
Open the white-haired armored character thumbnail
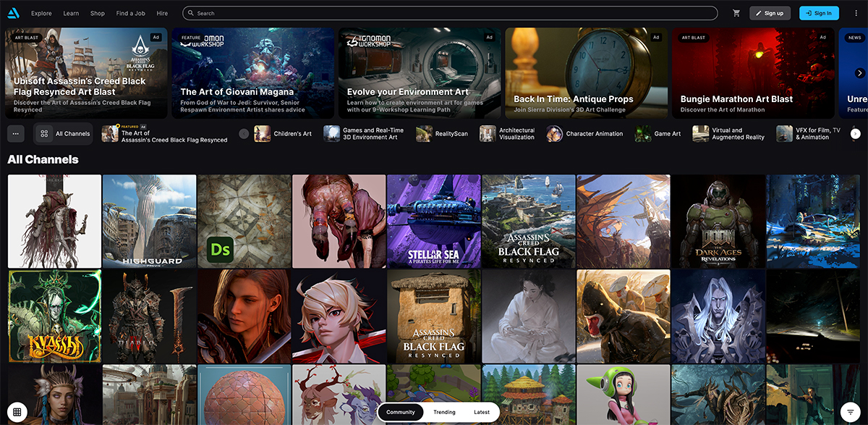pos(718,316)
